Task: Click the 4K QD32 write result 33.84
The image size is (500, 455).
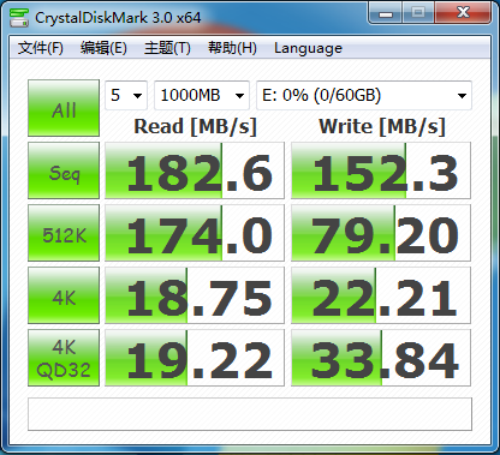Action: tap(381, 358)
